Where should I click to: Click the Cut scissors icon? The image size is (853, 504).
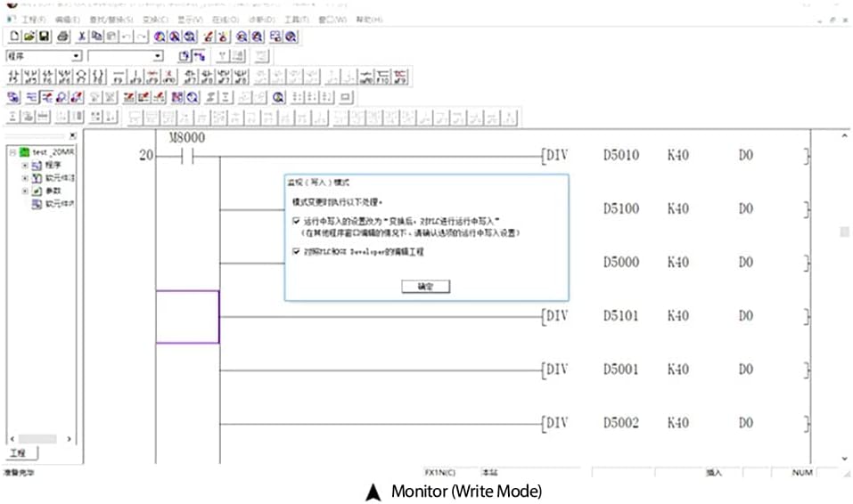(82, 37)
